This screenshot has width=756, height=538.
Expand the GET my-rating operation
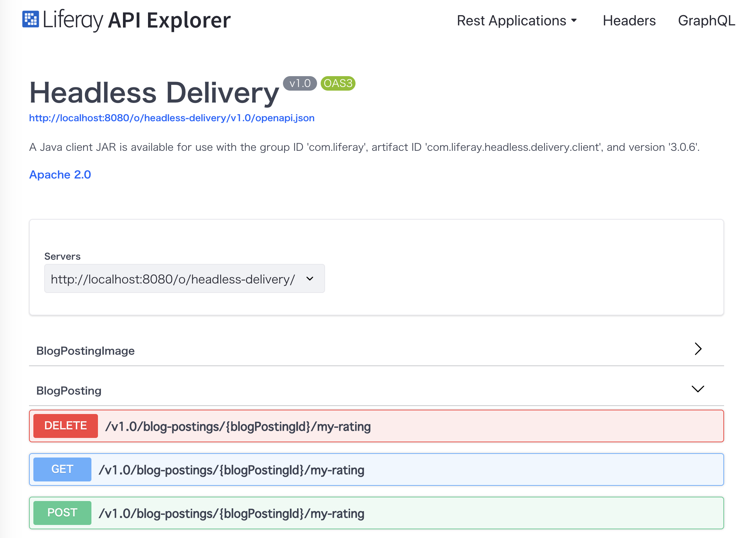[x=376, y=469]
